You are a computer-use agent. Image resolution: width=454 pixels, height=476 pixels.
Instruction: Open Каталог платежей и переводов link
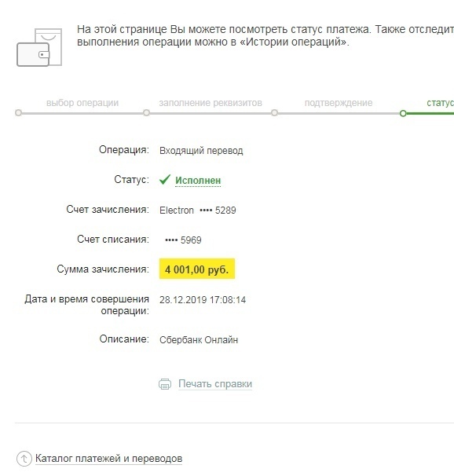click(108, 459)
